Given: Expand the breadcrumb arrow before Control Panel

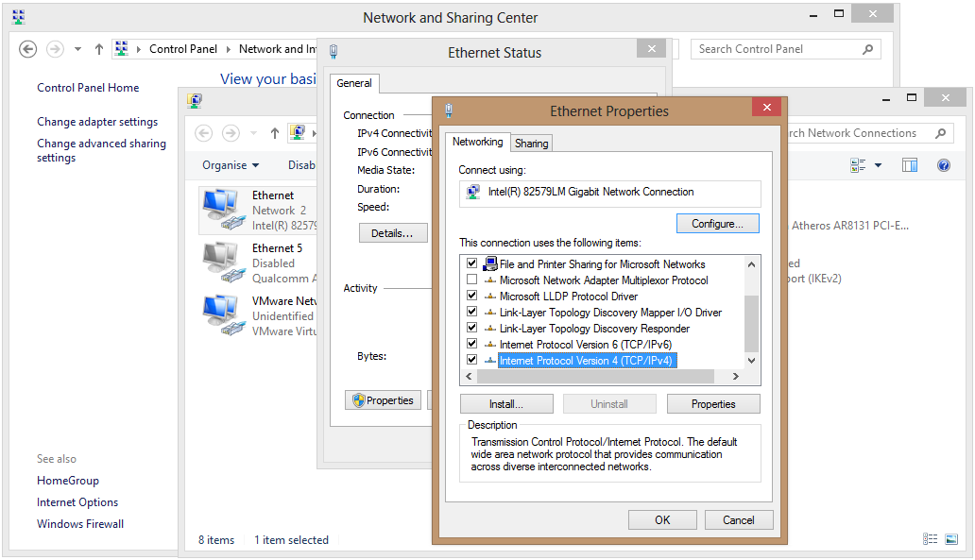Looking at the screenshot, I should [x=138, y=49].
